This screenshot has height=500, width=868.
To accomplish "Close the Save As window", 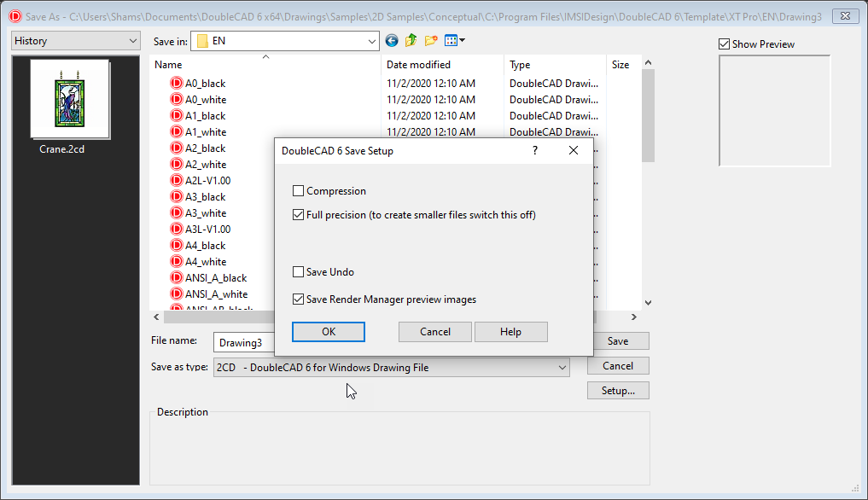I will pos(845,16).
